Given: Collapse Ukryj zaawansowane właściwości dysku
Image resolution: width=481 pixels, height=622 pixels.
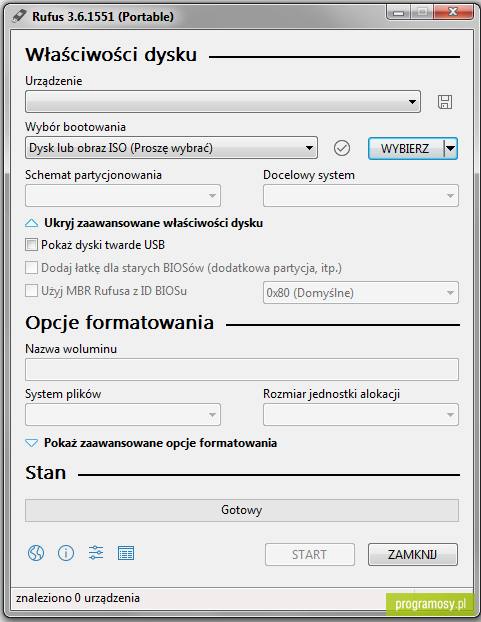Looking at the screenshot, I should 144,223.
